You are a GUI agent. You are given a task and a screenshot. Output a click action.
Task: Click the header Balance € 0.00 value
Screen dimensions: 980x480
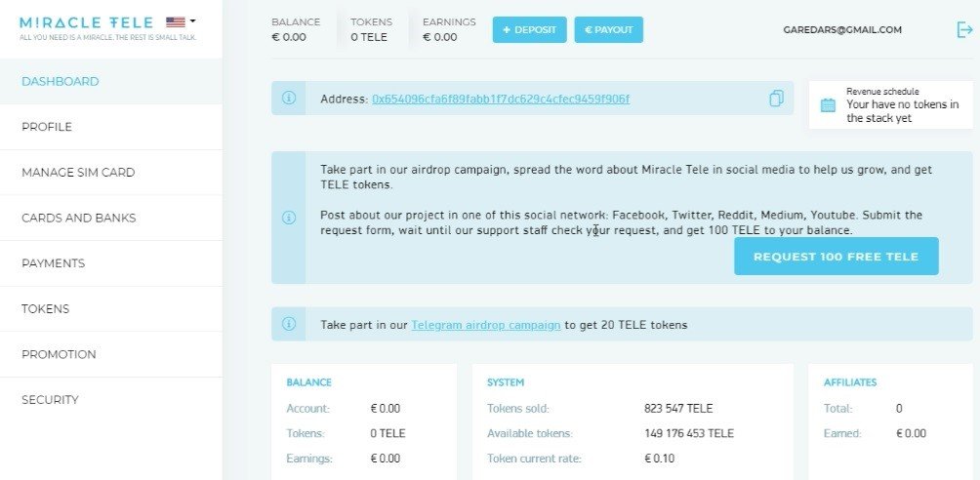pyautogui.click(x=289, y=37)
